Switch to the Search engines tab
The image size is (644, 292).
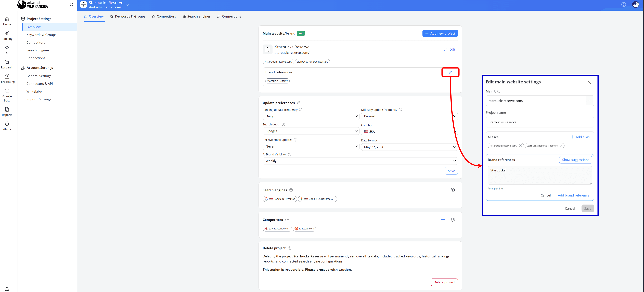(x=197, y=17)
